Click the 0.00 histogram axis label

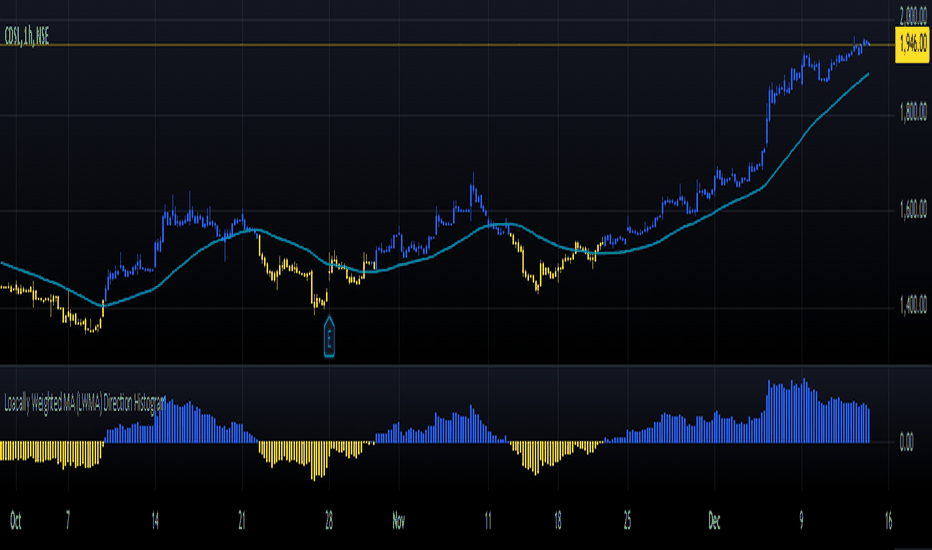point(906,442)
